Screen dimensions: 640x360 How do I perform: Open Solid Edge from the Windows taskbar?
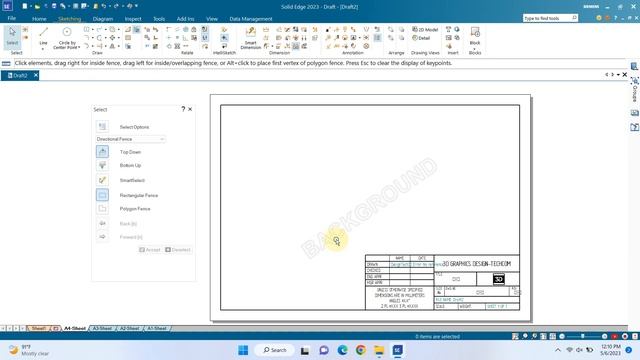[398, 350]
